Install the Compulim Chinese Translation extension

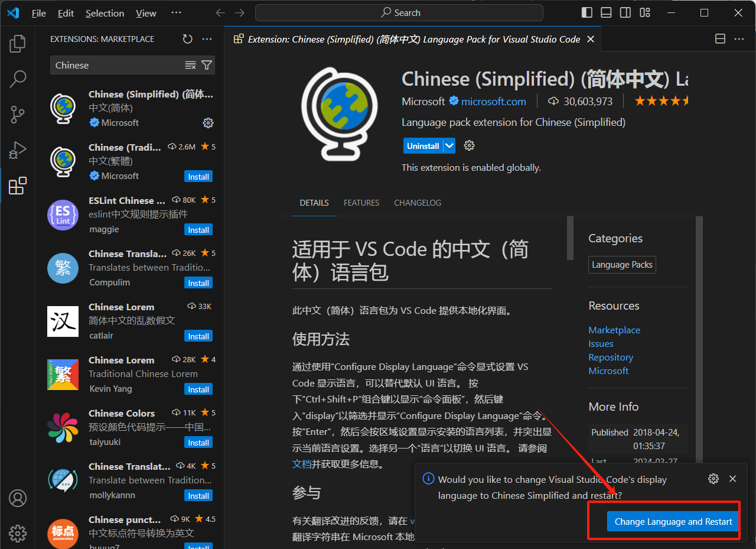tap(198, 283)
